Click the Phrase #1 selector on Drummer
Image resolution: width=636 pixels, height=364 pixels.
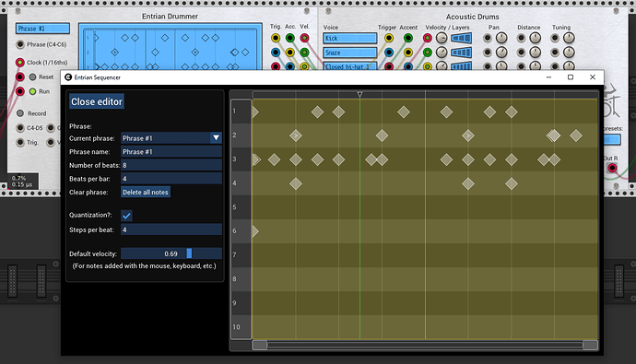pos(42,29)
